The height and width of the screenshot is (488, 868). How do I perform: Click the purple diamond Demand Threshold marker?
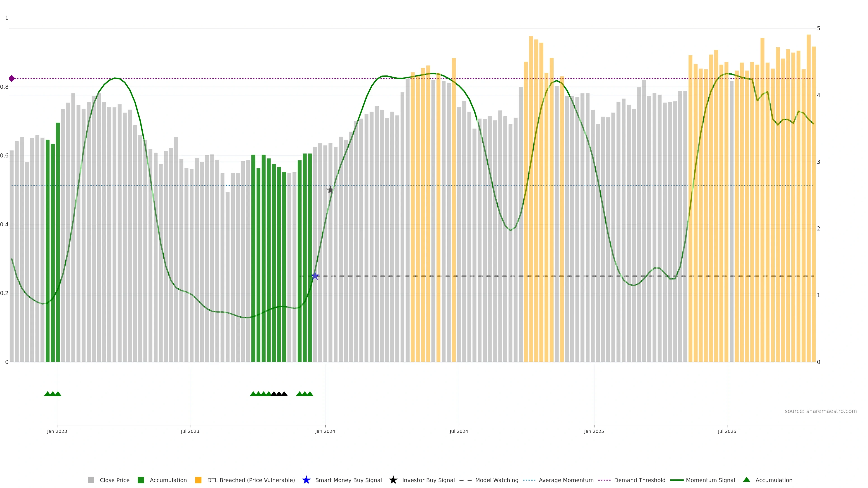12,78
